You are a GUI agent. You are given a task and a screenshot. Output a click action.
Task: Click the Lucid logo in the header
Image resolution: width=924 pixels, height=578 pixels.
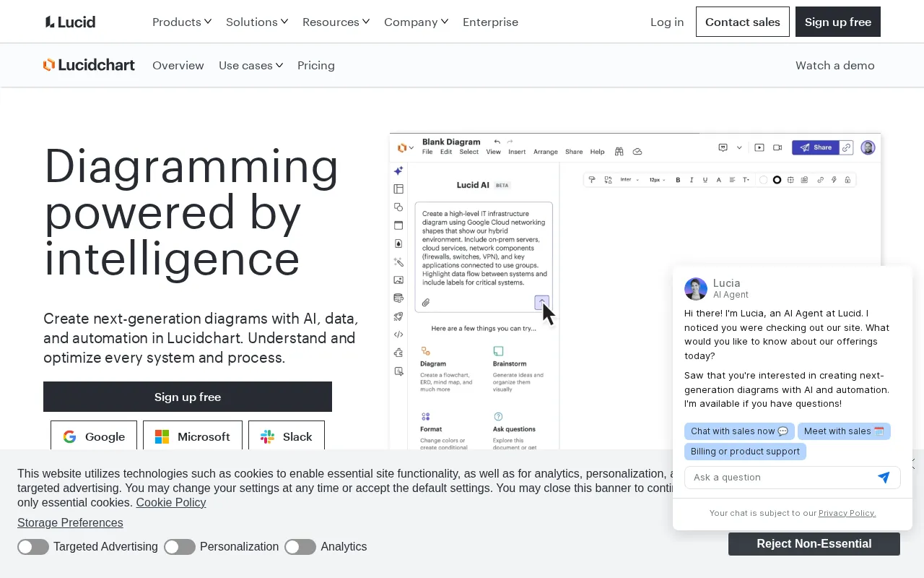tap(70, 22)
